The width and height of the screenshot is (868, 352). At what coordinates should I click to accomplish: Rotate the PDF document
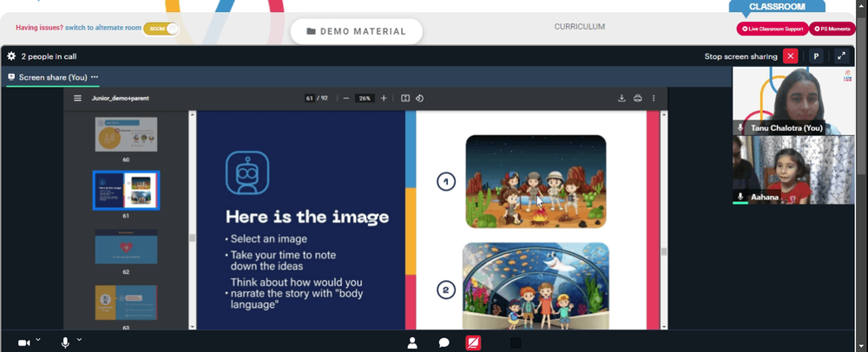pyautogui.click(x=419, y=98)
